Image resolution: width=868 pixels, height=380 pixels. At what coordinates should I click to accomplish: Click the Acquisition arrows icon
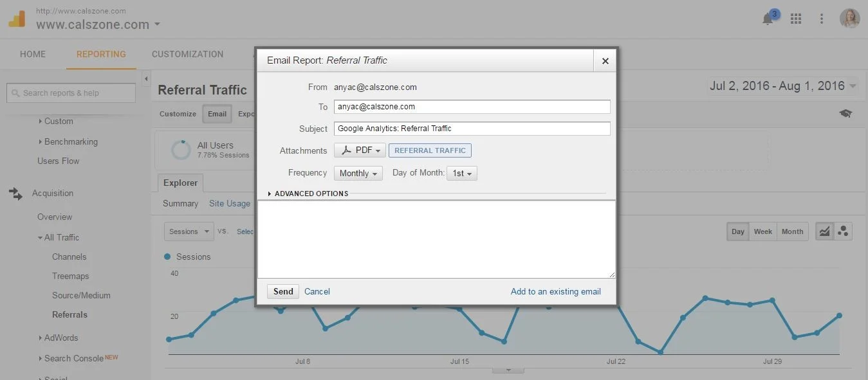[x=15, y=193]
